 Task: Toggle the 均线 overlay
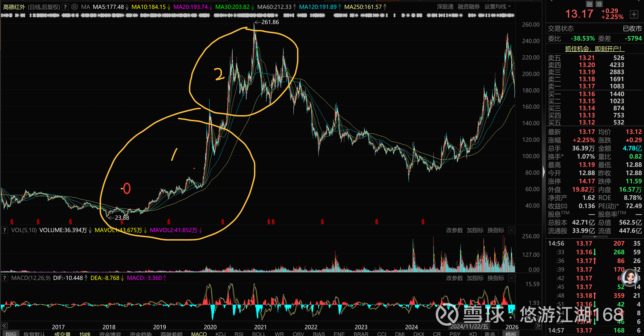tap(85, 334)
